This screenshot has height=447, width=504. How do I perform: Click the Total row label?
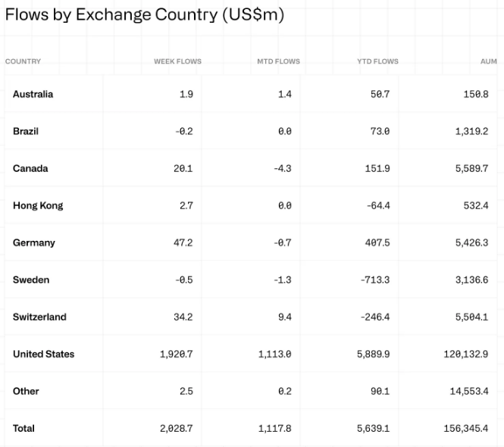[x=23, y=428]
